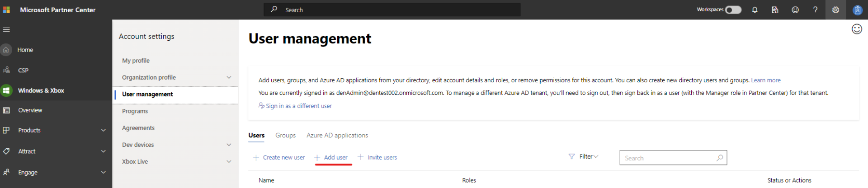Image resolution: width=868 pixels, height=188 pixels.
Task: Open the report icon beside the bell
Action: click(x=775, y=9)
